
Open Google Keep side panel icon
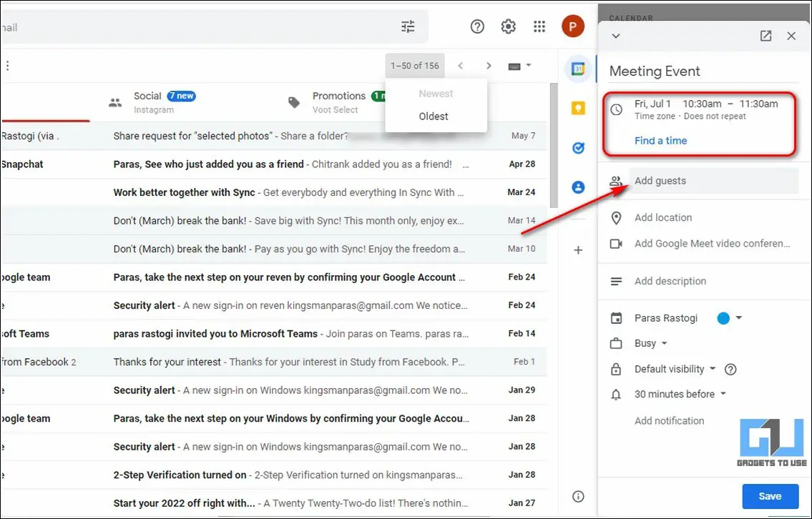coord(578,108)
